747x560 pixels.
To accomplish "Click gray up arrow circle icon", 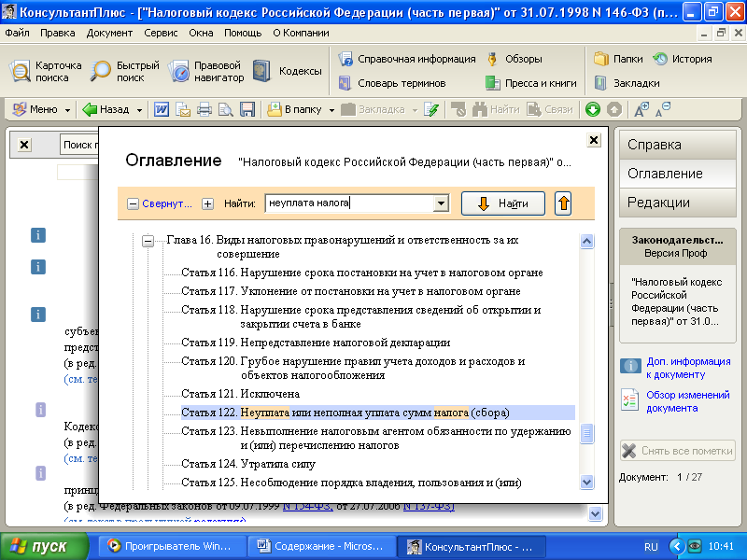I will coord(614,109).
